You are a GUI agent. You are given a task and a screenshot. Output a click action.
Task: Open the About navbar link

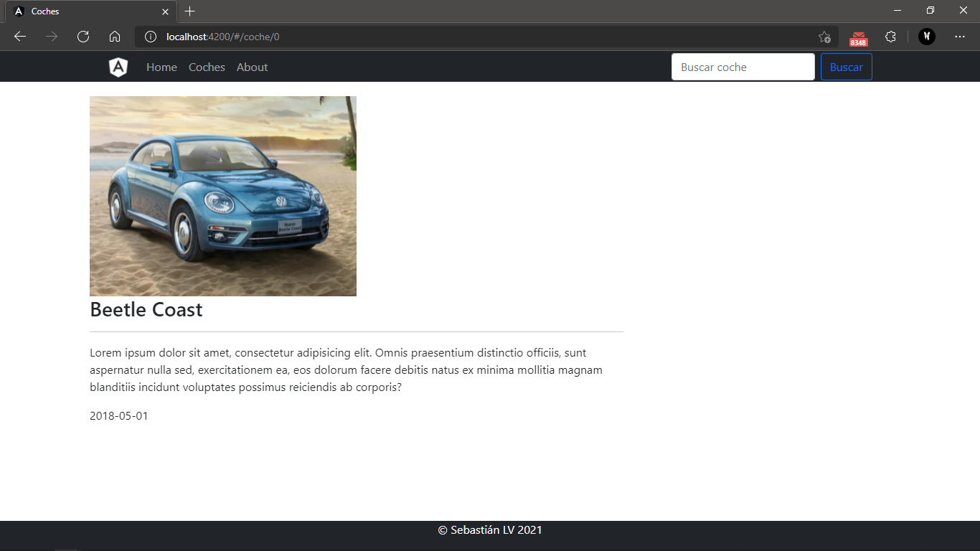coord(252,67)
